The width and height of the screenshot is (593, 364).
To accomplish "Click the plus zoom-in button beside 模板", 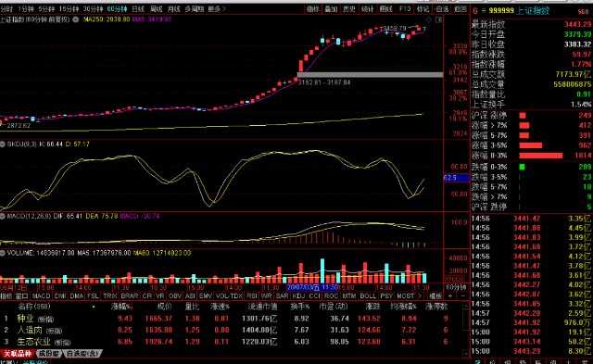I will [451, 296].
